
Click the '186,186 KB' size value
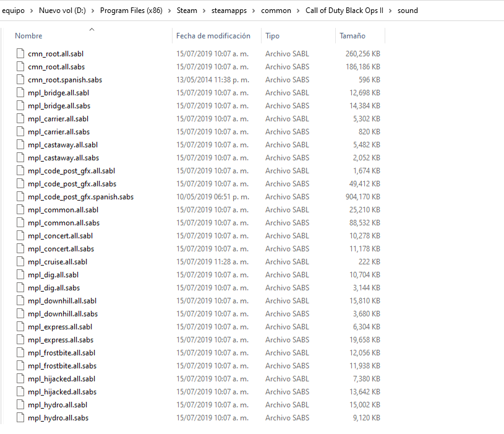[363, 67]
